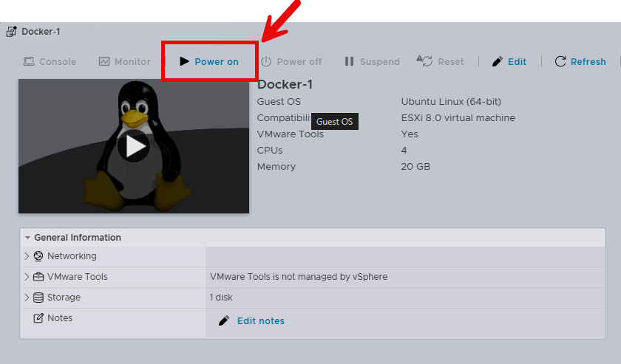
Task: Expand the VMware Tools row chevron
Action: tap(27, 277)
